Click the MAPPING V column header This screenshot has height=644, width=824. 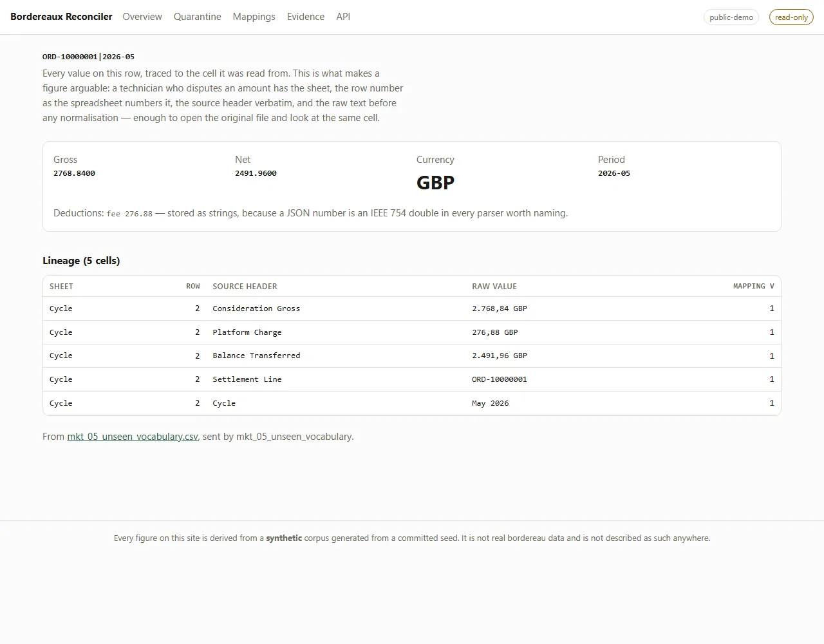coord(754,287)
